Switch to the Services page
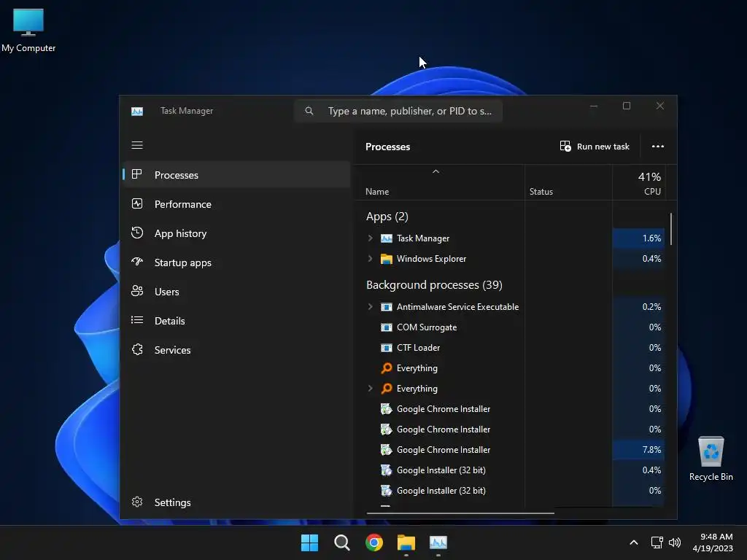 [x=237, y=350]
